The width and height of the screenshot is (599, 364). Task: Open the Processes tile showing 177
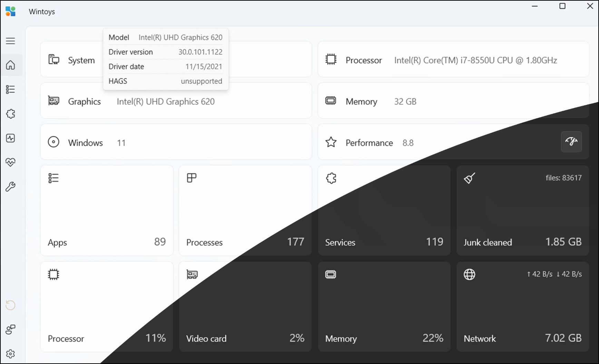pos(245,210)
